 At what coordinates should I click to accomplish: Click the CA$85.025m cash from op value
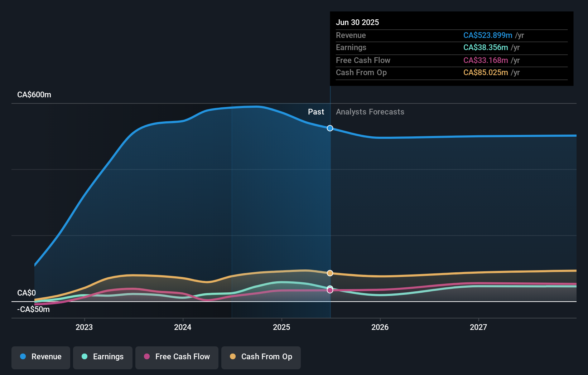[486, 72]
